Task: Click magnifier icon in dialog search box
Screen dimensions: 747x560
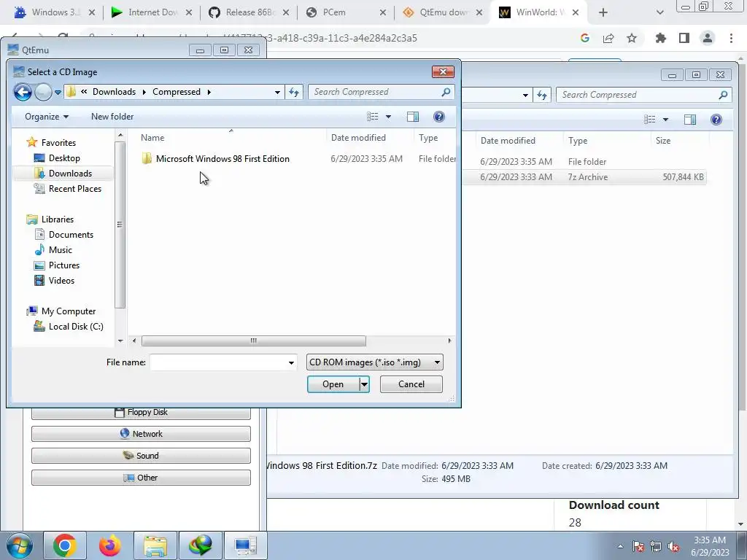Action: [446, 92]
